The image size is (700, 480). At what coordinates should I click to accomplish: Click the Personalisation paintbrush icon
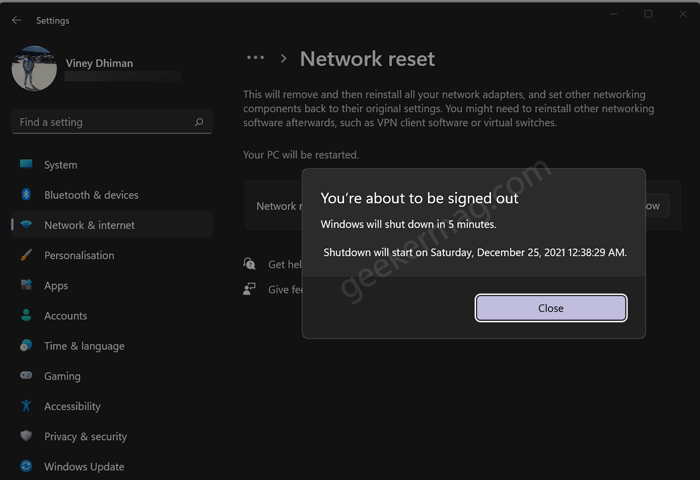click(26, 255)
